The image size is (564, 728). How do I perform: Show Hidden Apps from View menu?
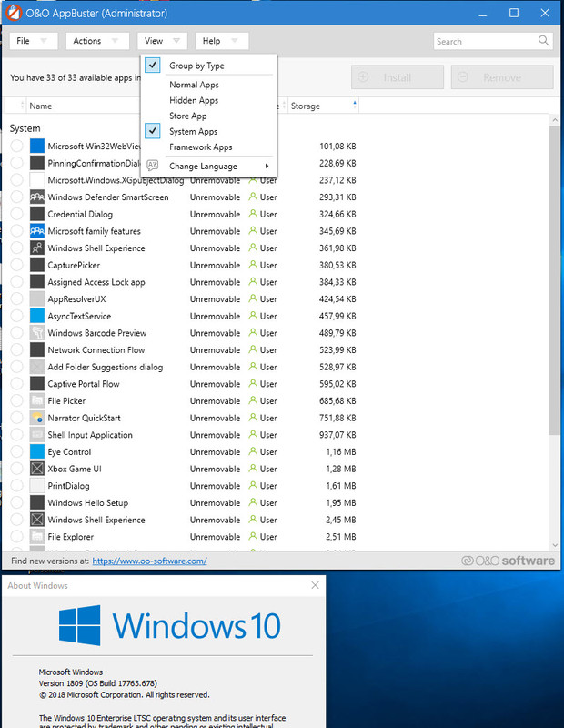[194, 100]
